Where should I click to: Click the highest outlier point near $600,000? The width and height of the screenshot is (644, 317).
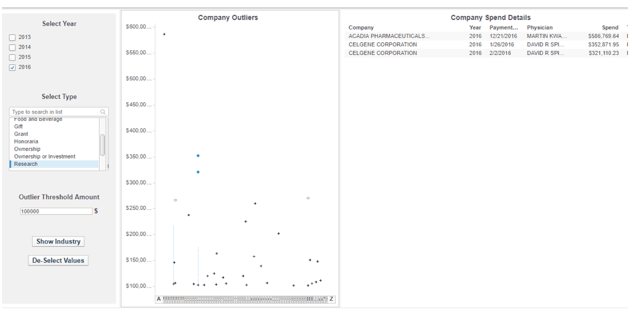165,34
